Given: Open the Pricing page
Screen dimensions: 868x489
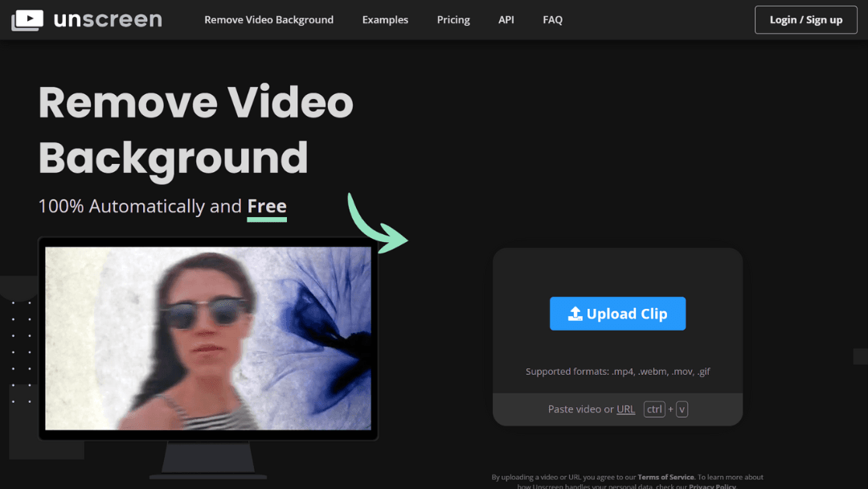Looking at the screenshot, I should pyautogui.click(x=453, y=19).
